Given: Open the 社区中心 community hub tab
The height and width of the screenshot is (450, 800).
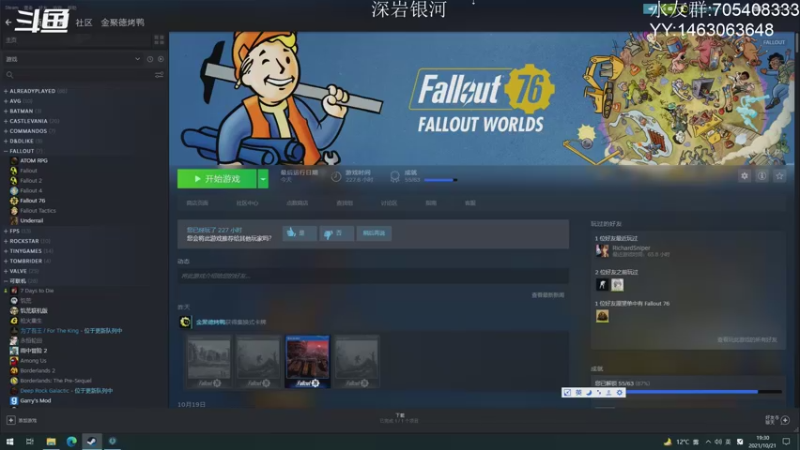Looking at the screenshot, I should pyautogui.click(x=247, y=203).
